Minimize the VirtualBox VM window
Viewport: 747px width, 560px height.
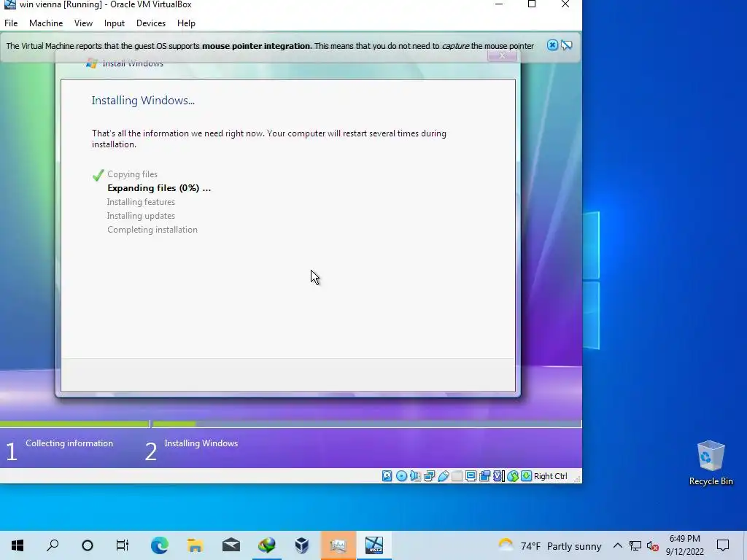point(499,5)
